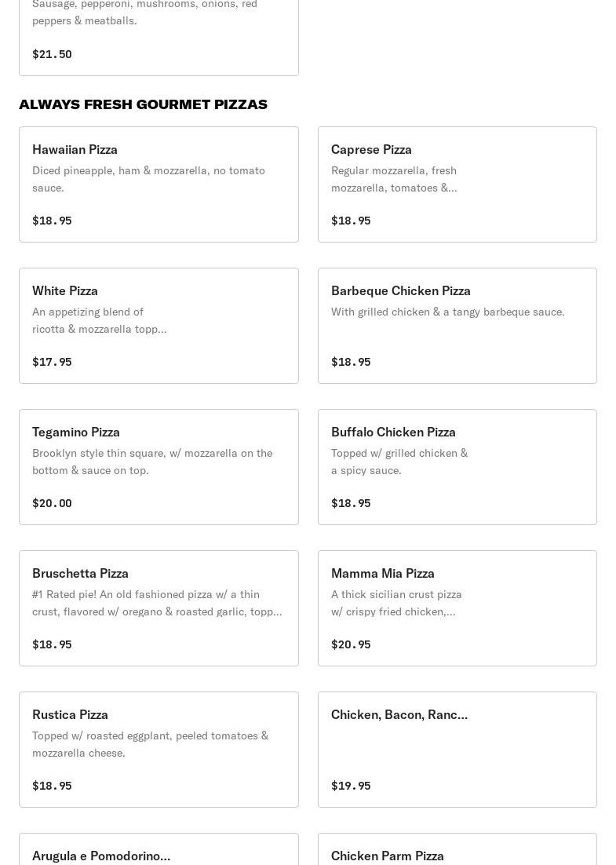Open the Chicken, Bacon, Ranch item

457,750
